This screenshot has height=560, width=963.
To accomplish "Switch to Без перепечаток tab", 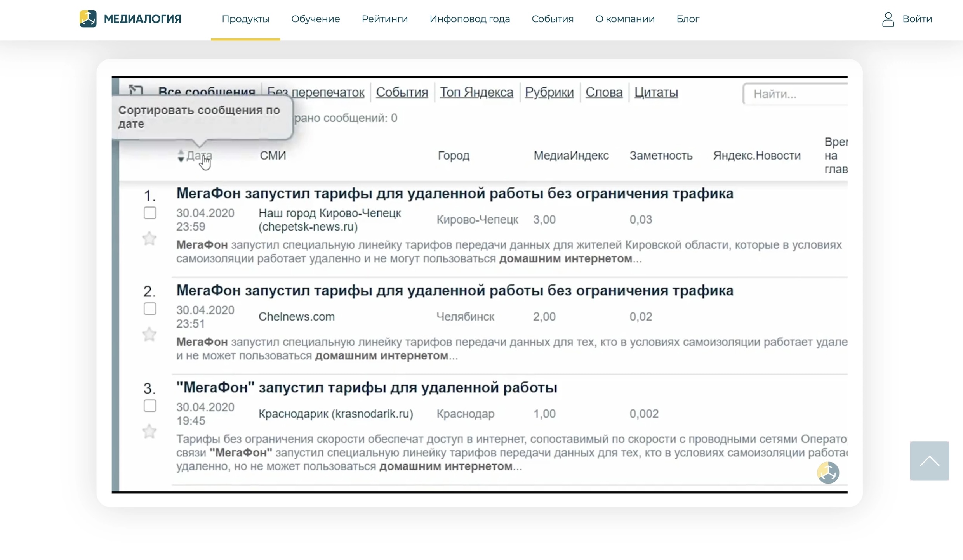I will click(316, 92).
